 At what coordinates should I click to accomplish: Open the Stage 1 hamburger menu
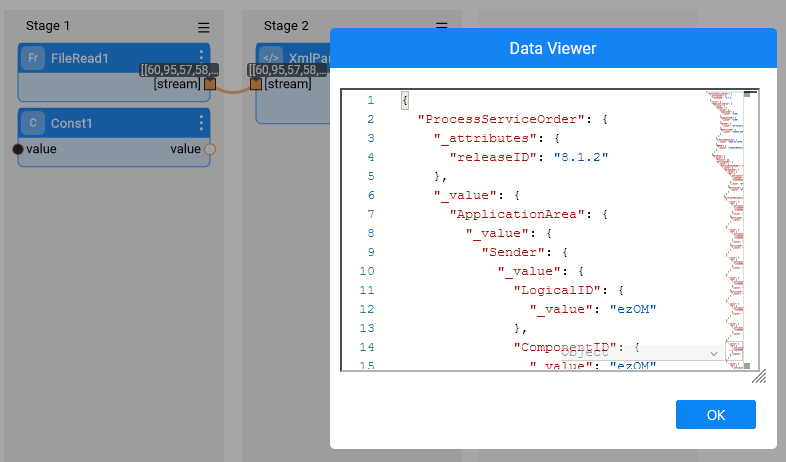click(x=204, y=28)
